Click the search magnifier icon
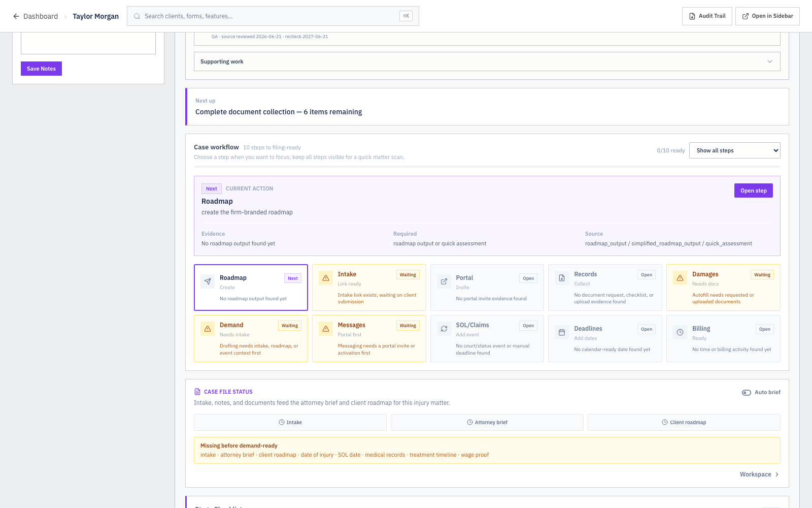Viewport: 812px width, 508px height. [x=137, y=16]
